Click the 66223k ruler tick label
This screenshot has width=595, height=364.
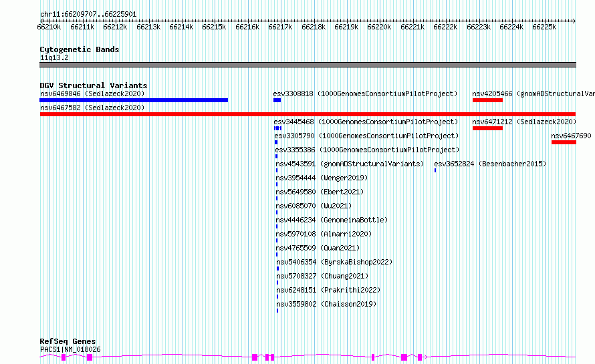click(479, 27)
